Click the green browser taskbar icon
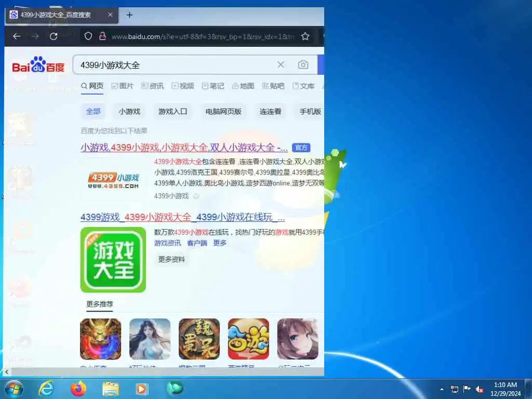Screen dimensions: 532x399 (175, 389)
